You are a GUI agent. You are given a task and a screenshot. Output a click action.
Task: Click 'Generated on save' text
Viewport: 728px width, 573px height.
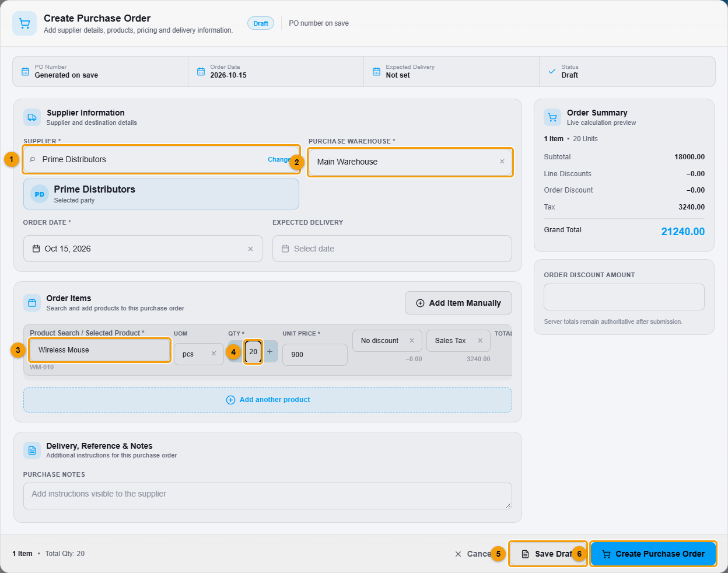click(x=66, y=75)
